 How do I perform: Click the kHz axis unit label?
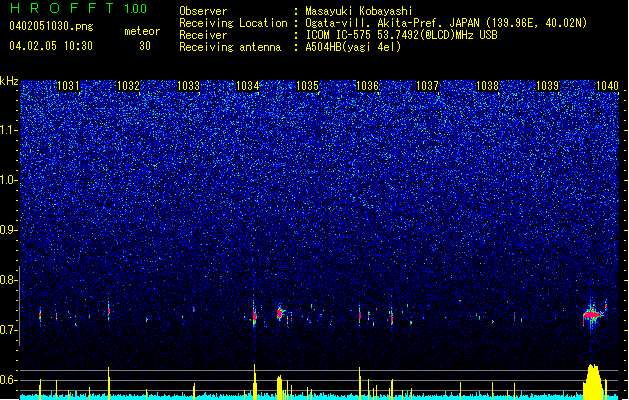9,81
